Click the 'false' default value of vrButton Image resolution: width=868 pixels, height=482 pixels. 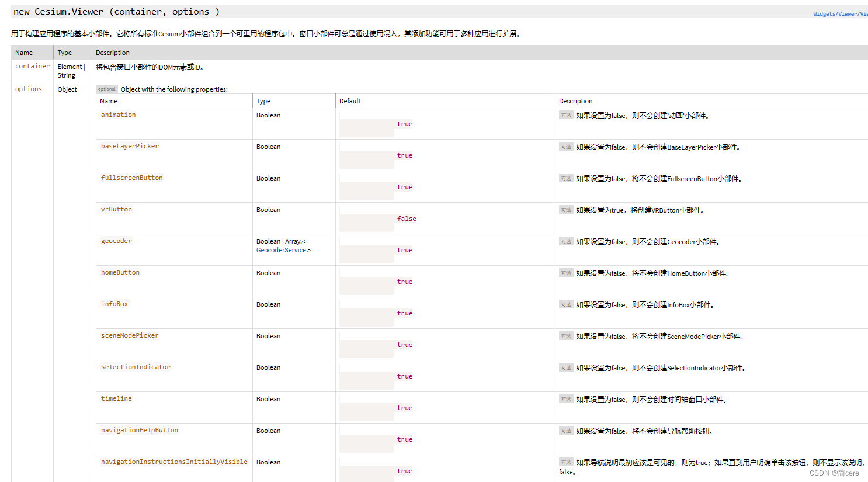[407, 219]
